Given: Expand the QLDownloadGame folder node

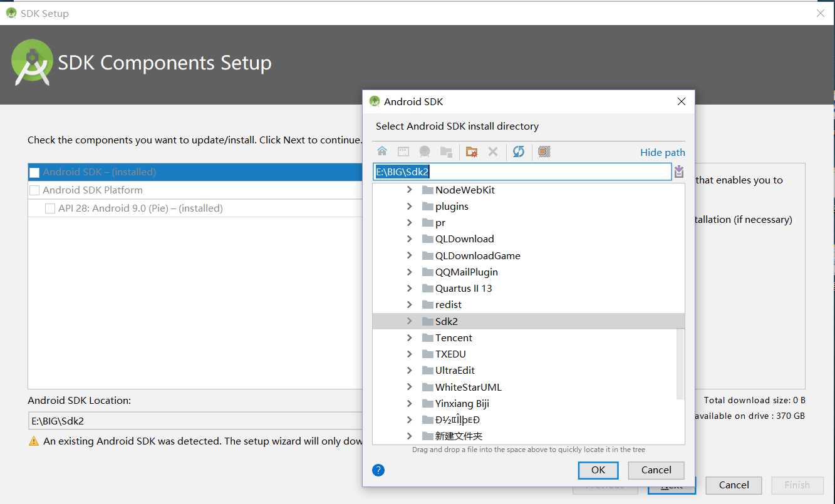Looking at the screenshot, I should coord(410,255).
